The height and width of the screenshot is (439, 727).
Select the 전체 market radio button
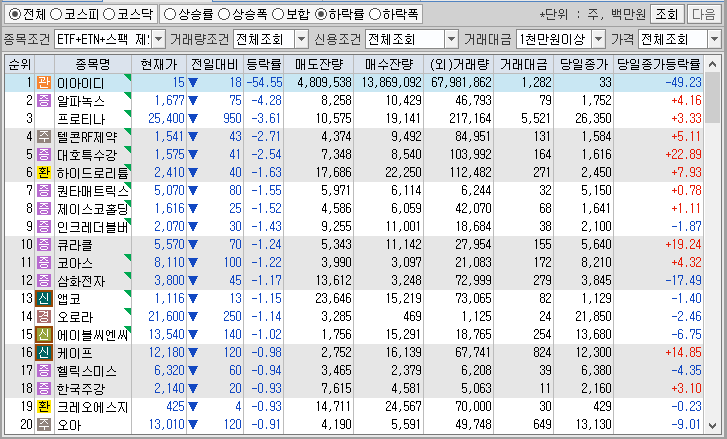click(x=15, y=14)
